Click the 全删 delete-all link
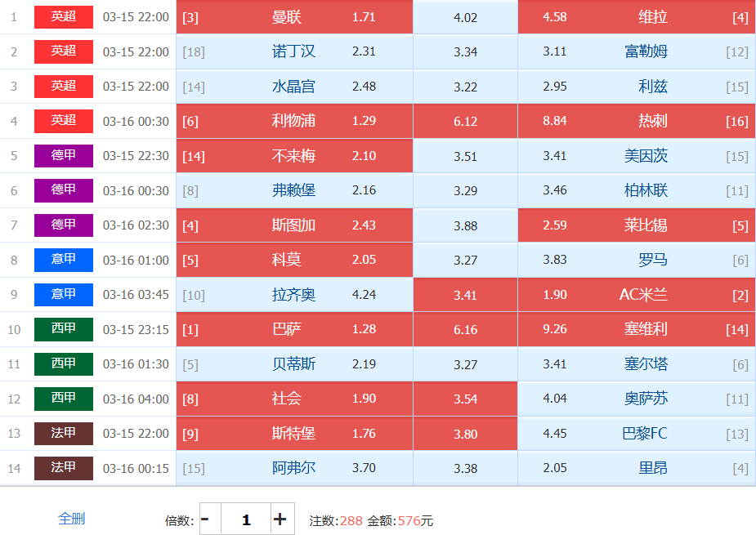756x535 pixels. pyautogui.click(x=71, y=519)
